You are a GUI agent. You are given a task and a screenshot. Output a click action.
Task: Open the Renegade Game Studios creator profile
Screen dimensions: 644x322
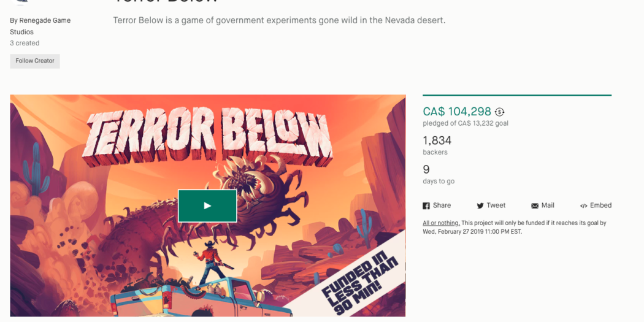pos(40,26)
